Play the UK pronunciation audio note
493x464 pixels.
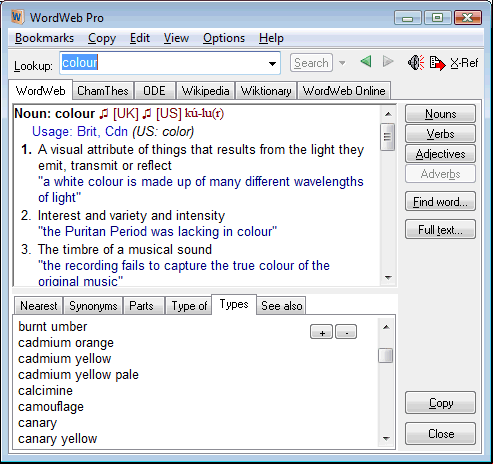[104, 114]
